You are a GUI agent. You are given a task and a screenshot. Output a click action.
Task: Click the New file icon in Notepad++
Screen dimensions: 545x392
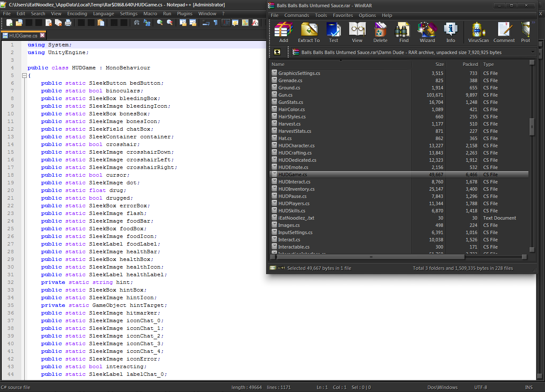coord(9,23)
